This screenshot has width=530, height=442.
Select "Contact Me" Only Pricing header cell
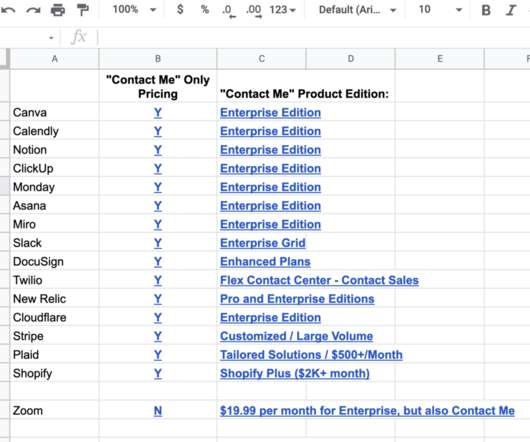(x=158, y=86)
